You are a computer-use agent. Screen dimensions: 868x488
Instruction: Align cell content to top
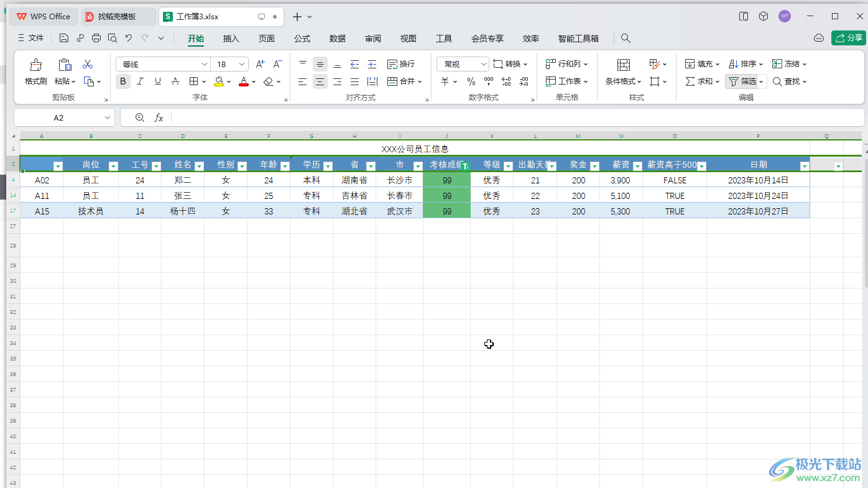click(303, 64)
